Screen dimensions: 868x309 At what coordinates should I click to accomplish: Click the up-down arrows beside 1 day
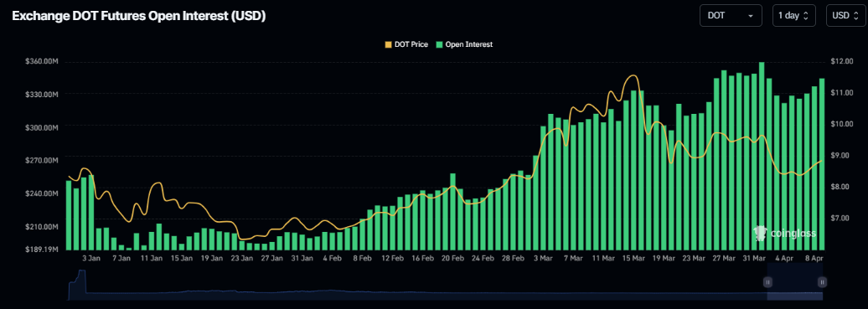[805, 16]
